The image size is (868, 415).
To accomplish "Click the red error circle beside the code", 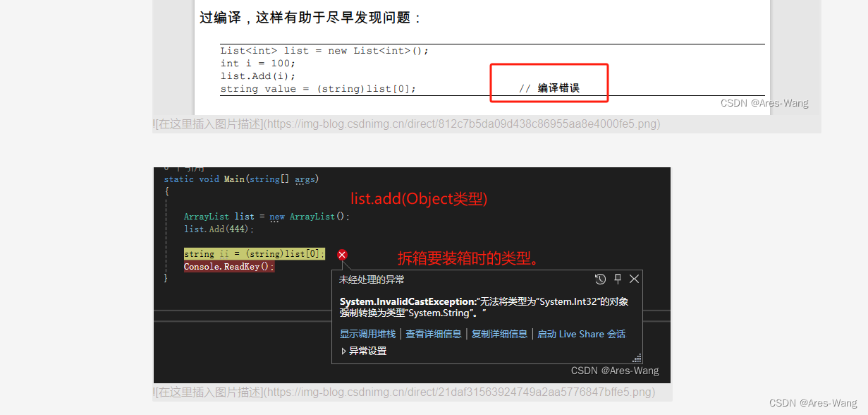I will pos(342,255).
